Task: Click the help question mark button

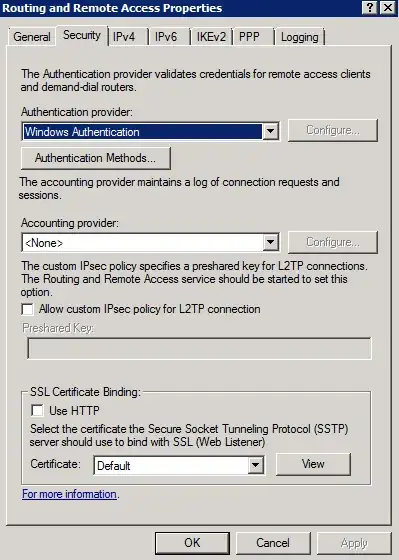Action: point(370,8)
